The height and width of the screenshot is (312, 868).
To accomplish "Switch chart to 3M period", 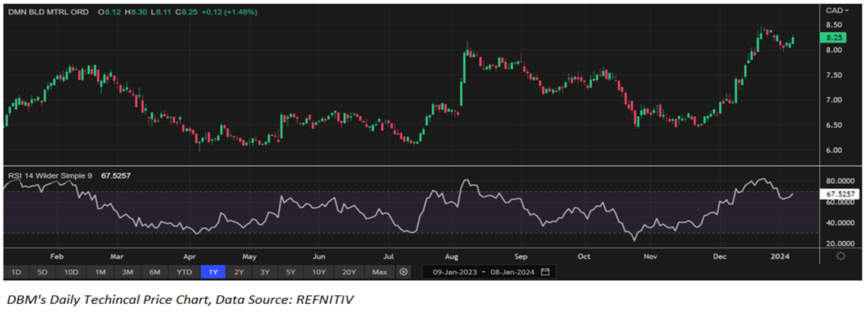I will [127, 272].
